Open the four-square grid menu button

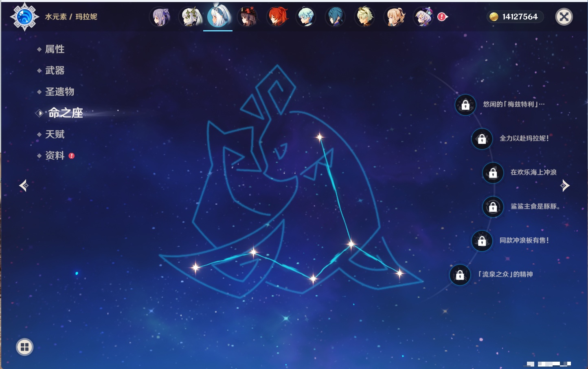pos(24,347)
